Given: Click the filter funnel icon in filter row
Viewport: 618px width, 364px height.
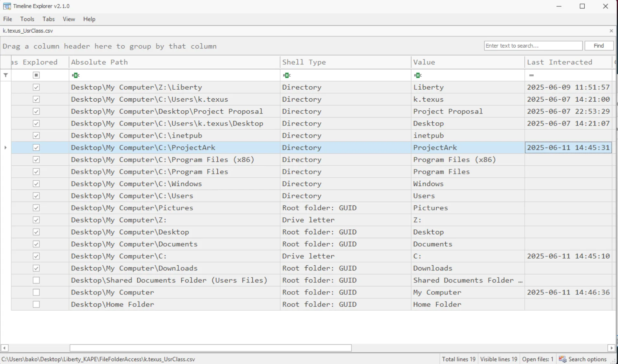Looking at the screenshot, I should click(x=6, y=75).
